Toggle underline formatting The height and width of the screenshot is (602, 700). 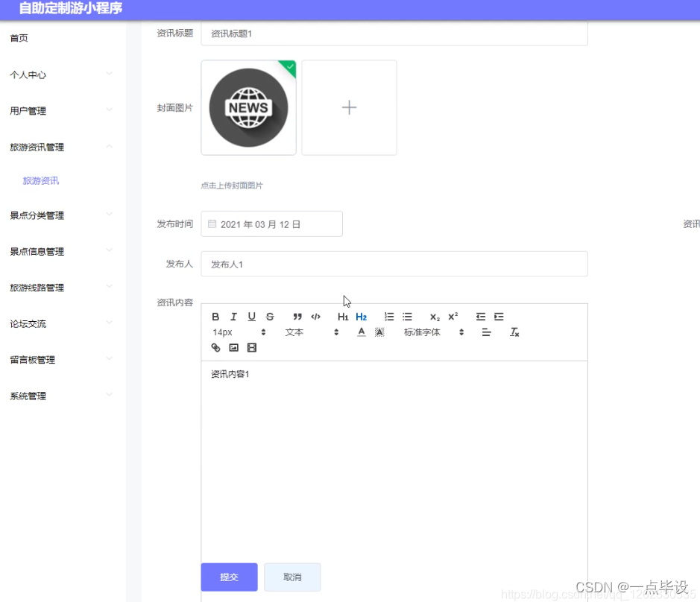coord(251,316)
